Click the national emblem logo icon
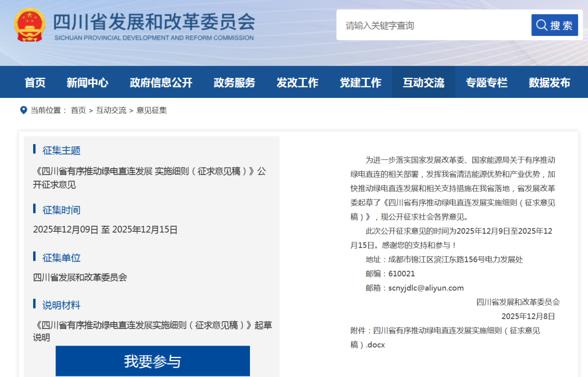Image resolution: width=588 pixels, height=377 pixels. pyautogui.click(x=30, y=24)
